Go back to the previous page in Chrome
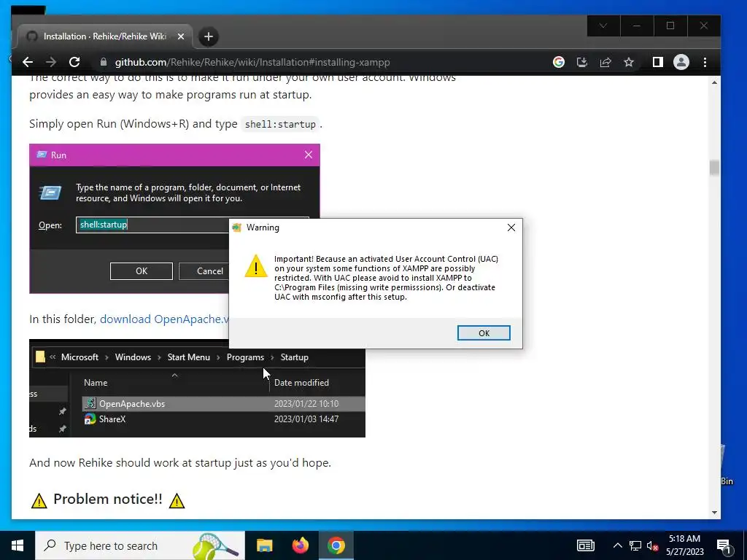 click(x=28, y=62)
